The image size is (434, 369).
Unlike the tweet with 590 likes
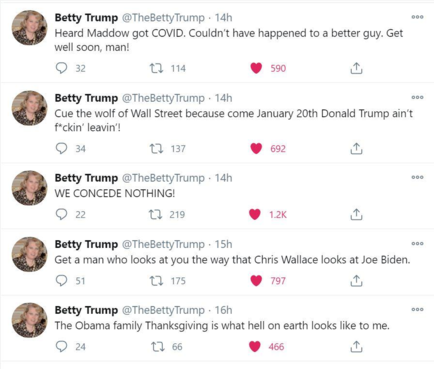click(256, 68)
